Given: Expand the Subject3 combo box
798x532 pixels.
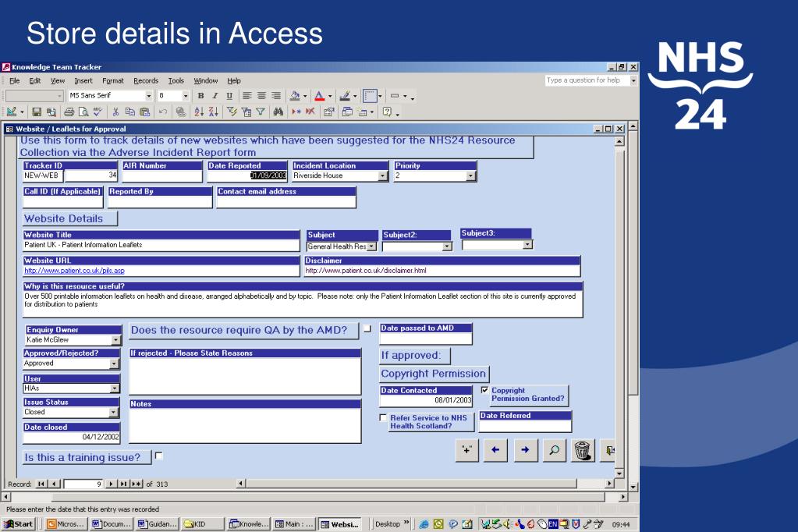Looking at the screenshot, I should point(528,245).
